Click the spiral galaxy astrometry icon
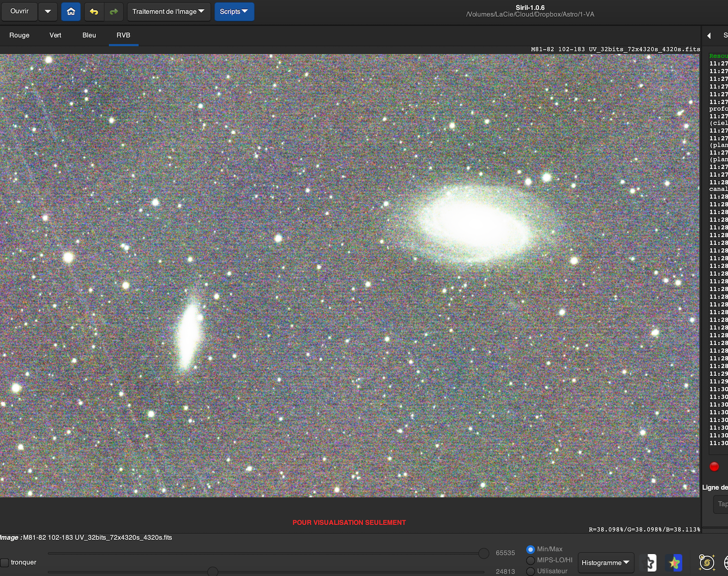 tap(706, 563)
